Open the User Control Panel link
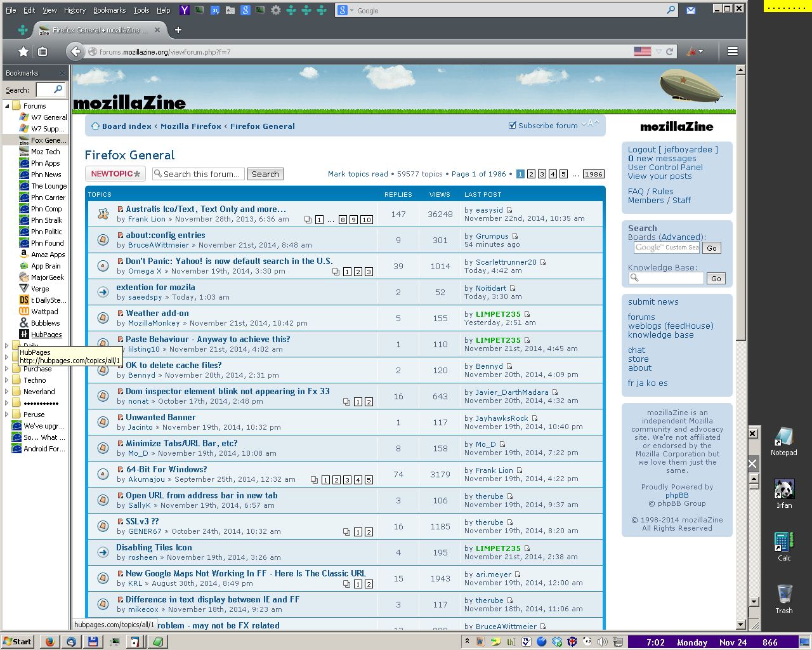 click(665, 168)
